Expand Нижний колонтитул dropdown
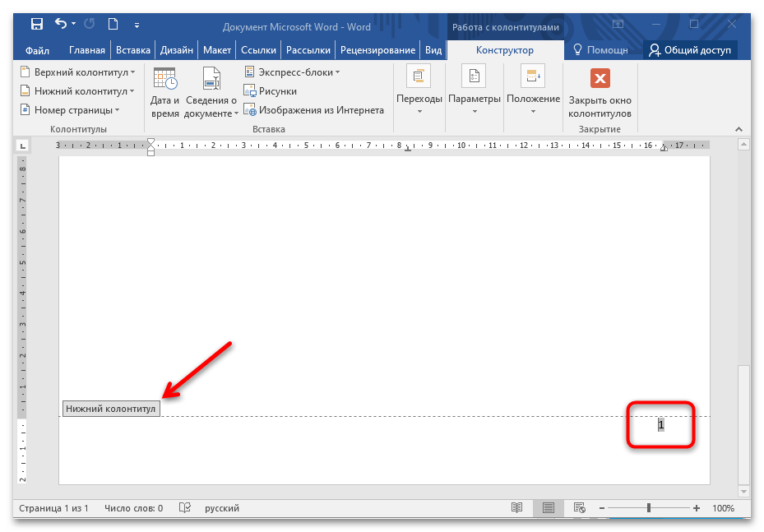The height and width of the screenshot is (532, 764). 77,91
